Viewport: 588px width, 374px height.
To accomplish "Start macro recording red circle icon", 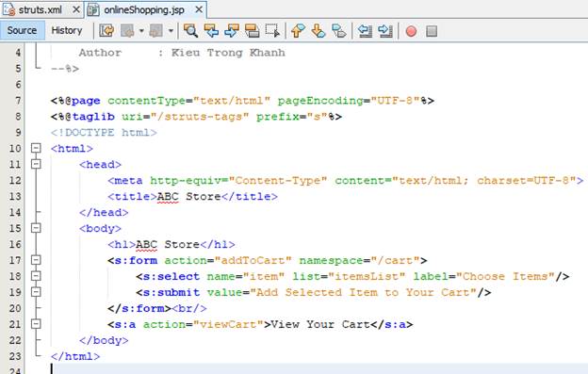I will [411, 31].
